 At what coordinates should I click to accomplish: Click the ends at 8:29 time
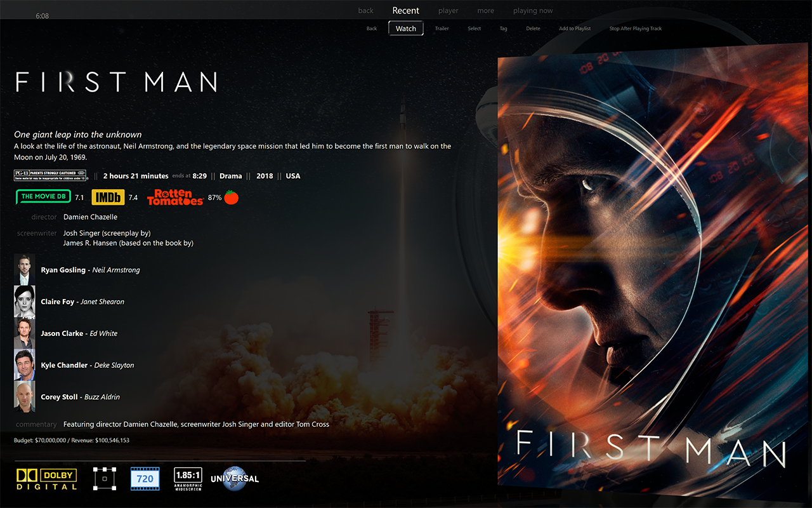[x=189, y=176]
